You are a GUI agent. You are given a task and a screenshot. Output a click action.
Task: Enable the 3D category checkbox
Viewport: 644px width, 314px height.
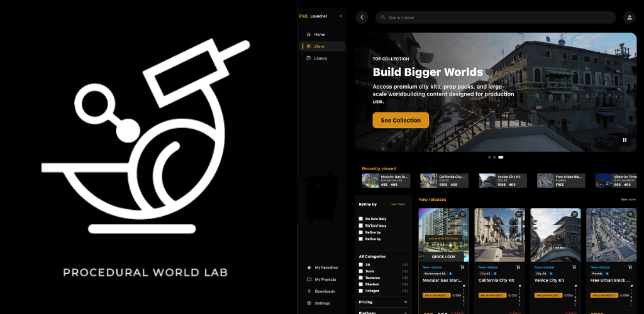tap(360, 265)
